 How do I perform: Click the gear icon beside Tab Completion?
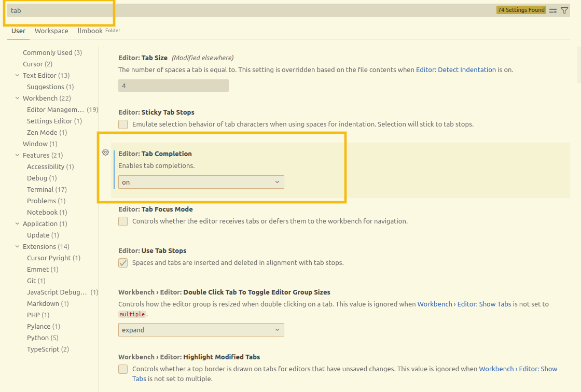click(x=105, y=152)
